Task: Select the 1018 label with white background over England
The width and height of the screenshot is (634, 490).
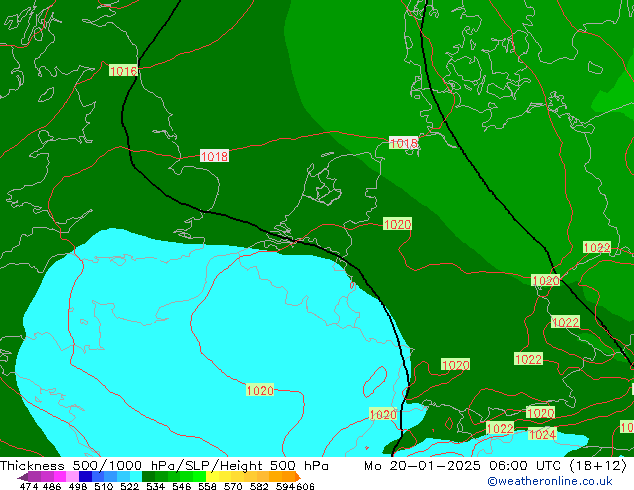Action: pyautogui.click(x=214, y=156)
